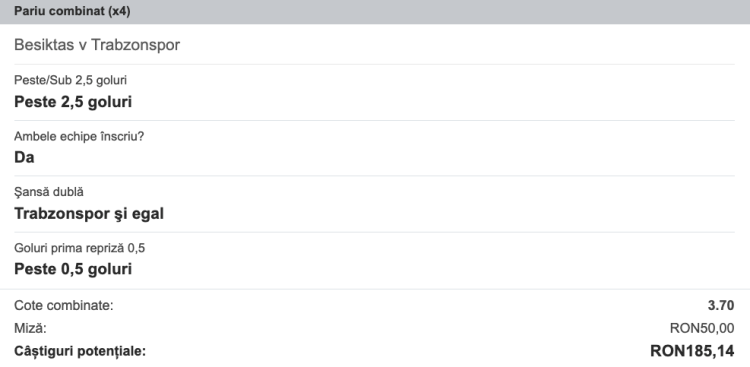Image resolution: width=750 pixels, height=367 pixels.
Task: Click the RON185,14 potential winnings value
Action: 692,351
